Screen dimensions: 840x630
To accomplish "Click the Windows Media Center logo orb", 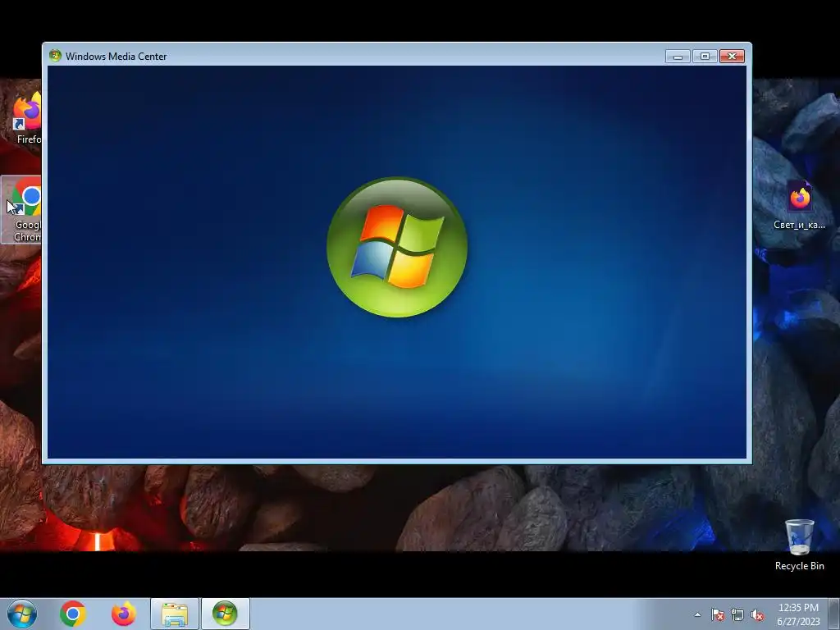I will (397, 247).
